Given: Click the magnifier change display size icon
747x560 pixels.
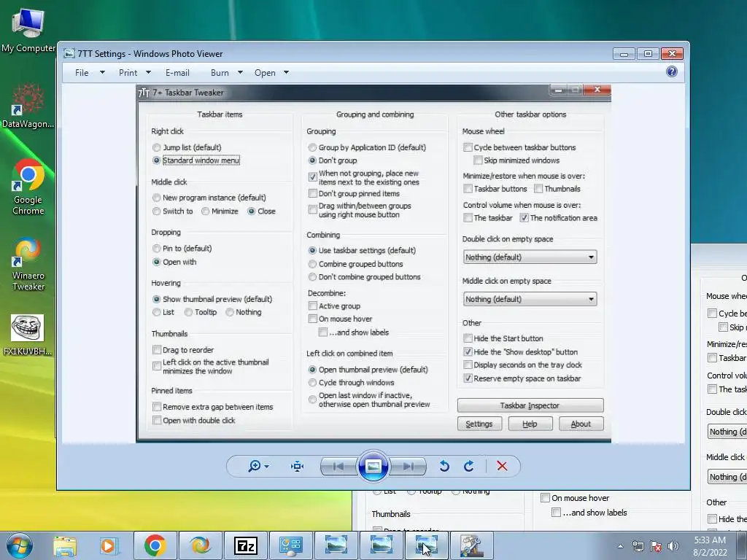Looking at the screenshot, I should click(x=258, y=466).
